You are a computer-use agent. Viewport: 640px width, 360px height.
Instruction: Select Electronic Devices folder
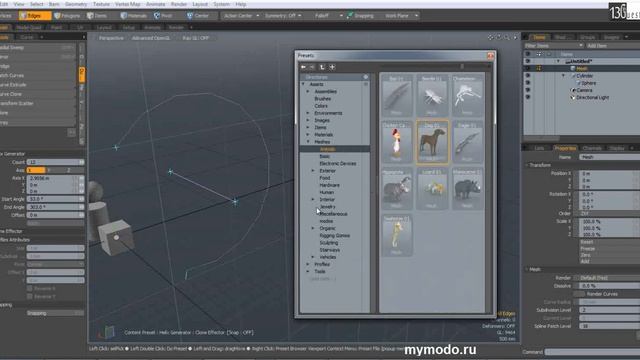click(338, 163)
